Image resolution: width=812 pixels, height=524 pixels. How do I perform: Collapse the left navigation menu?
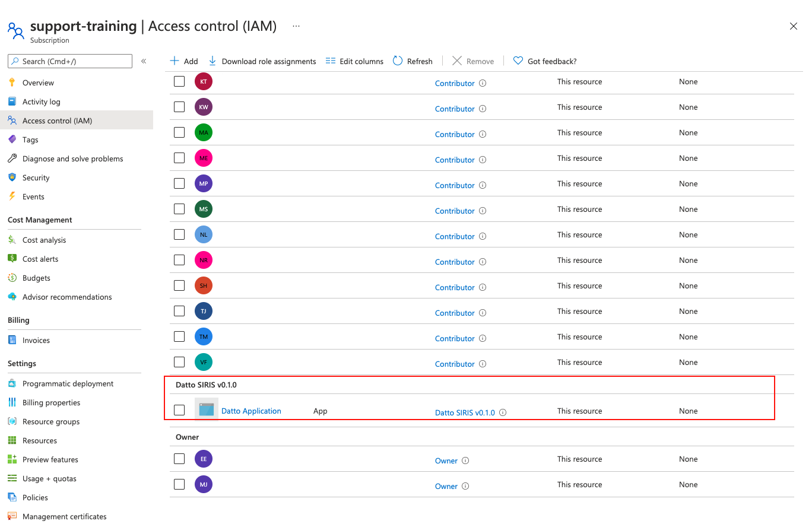click(144, 61)
